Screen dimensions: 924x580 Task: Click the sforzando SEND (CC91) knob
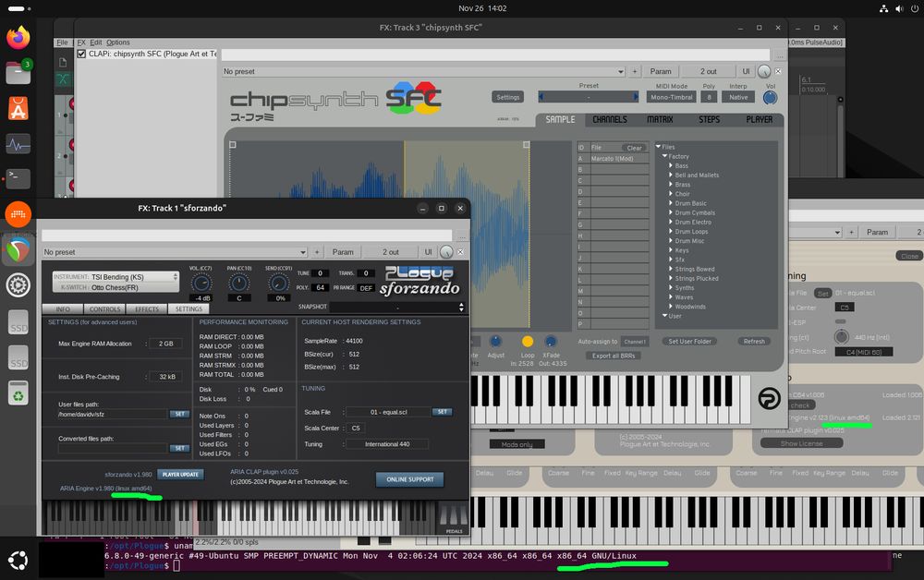(x=278, y=284)
